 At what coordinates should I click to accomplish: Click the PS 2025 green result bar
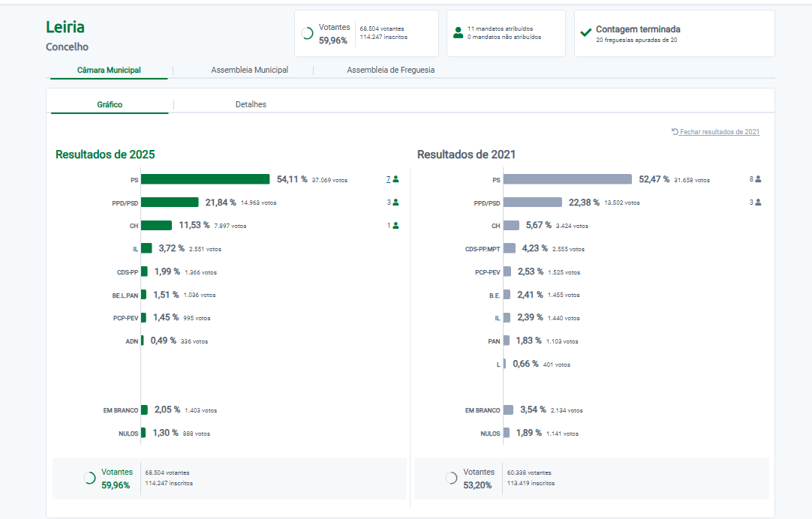tap(205, 179)
